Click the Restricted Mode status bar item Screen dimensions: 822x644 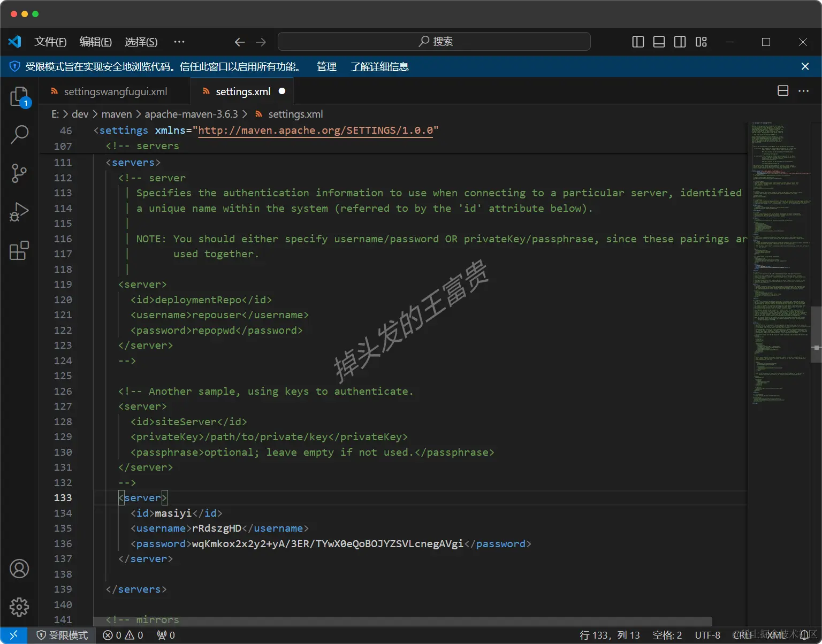tap(62, 635)
